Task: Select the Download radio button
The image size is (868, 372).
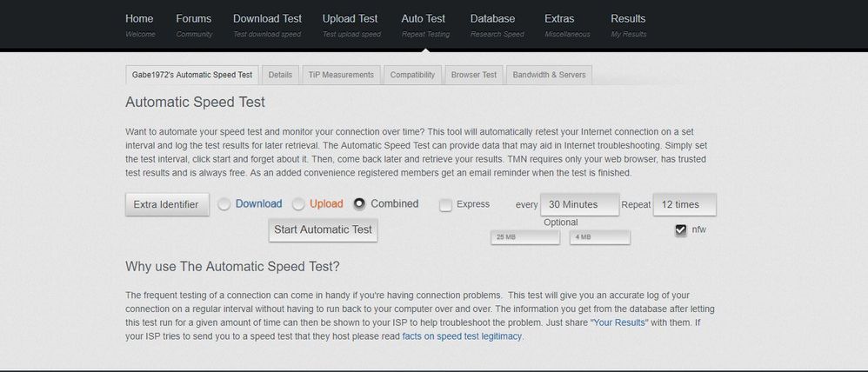Action: pos(224,204)
